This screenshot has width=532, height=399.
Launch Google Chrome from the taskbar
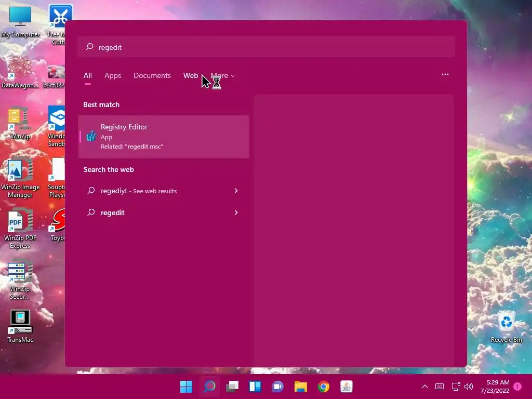(323, 387)
